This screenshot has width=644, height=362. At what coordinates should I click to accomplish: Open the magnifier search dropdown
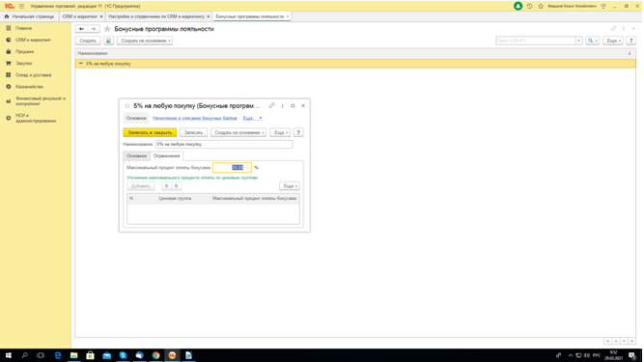[593, 41]
